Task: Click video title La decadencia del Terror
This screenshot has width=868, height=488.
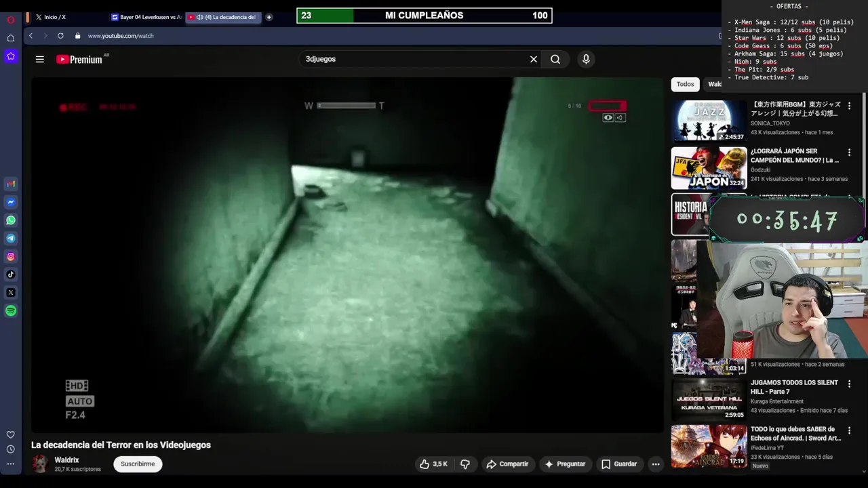Action: tap(121, 445)
